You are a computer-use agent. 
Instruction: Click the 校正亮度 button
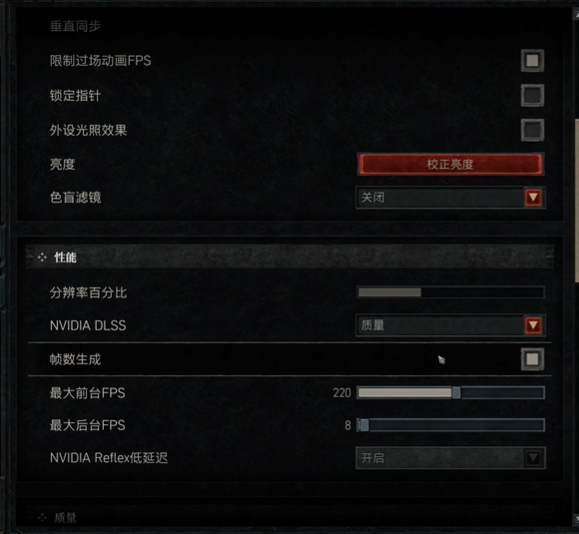[450, 164]
